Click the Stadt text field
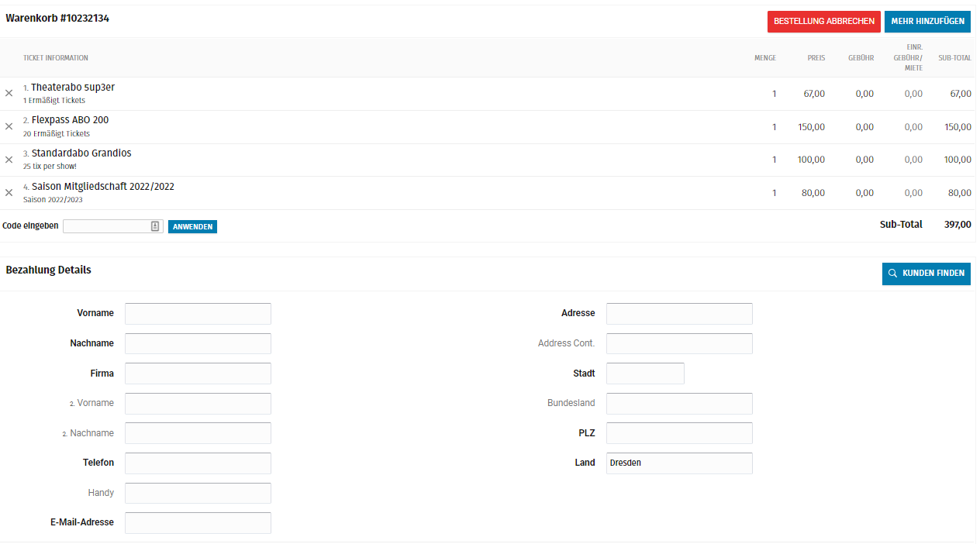Screen dimensions: 980x544 [x=645, y=374]
